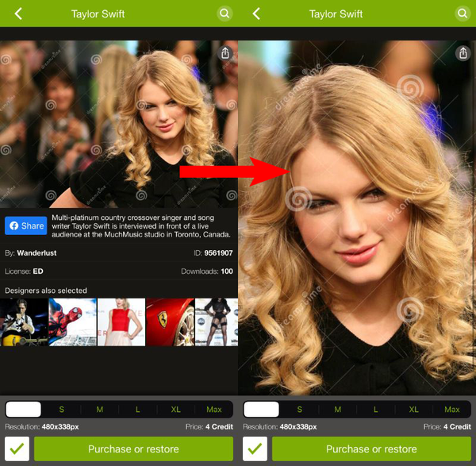Screen dimensions: 476x466
Task: Select size M on the left size selector
Action: [x=100, y=409]
